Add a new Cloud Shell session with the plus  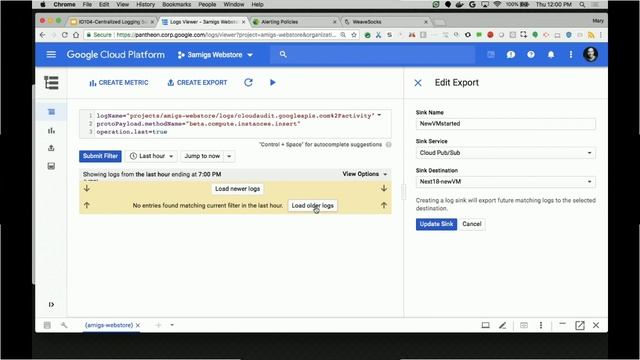158,325
